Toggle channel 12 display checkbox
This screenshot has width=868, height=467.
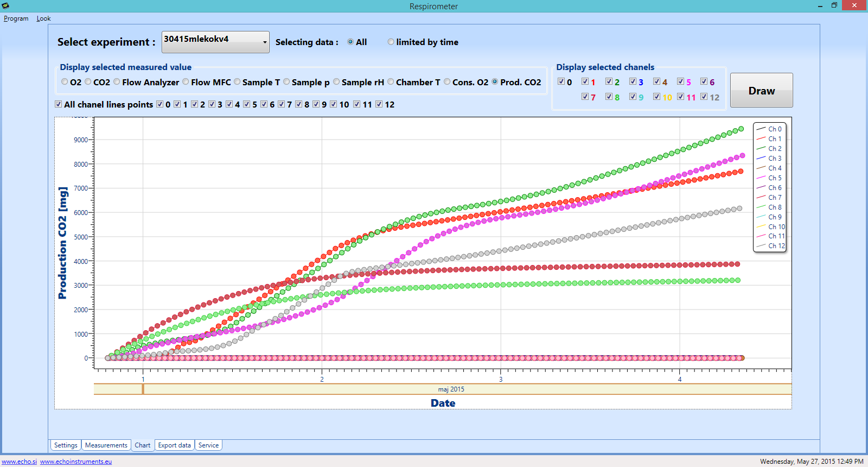tap(704, 97)
